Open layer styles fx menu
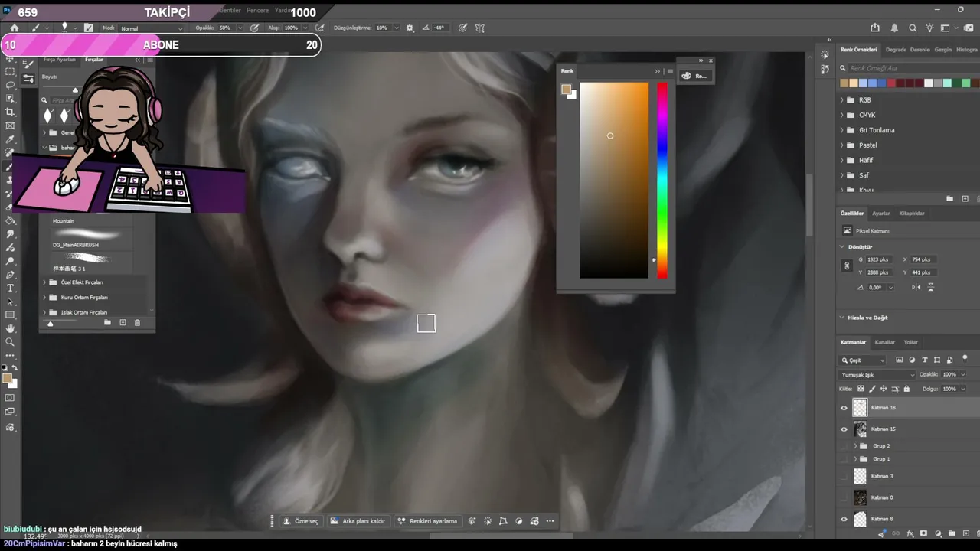 910,533
